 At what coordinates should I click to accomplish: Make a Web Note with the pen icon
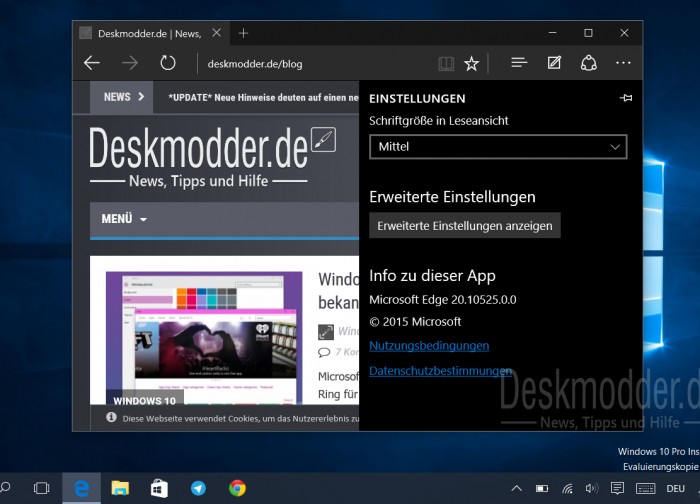click(x=554, y=63)
